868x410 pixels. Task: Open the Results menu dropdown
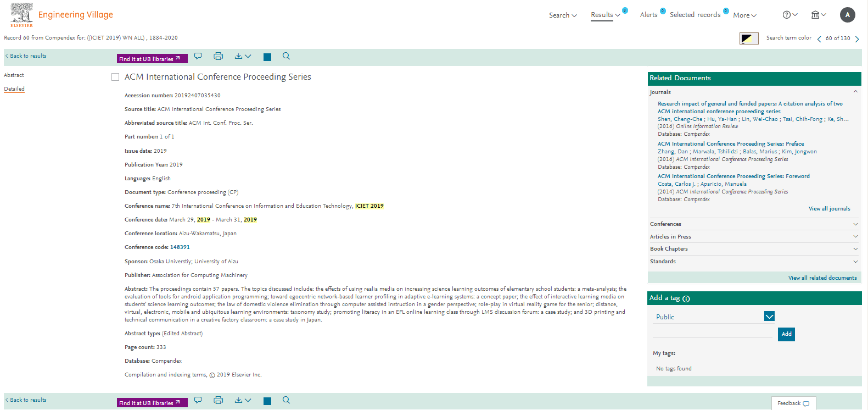click(x=606, y=15)
